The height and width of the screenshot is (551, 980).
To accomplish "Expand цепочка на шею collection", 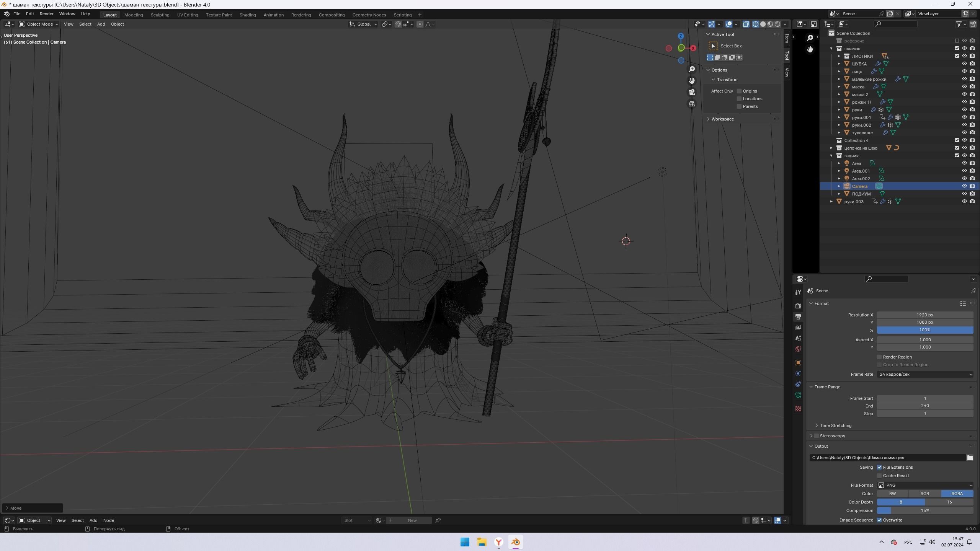I will (831, 148).
